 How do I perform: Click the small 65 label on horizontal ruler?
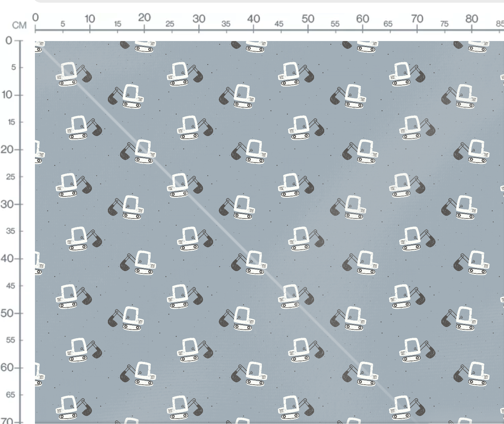click(388, 24)
